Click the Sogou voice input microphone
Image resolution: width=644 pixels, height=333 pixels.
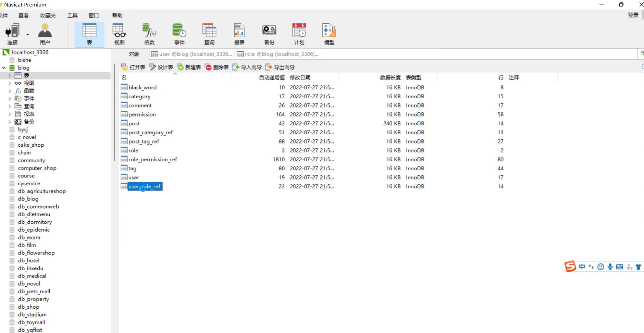[x=610, y=267]
